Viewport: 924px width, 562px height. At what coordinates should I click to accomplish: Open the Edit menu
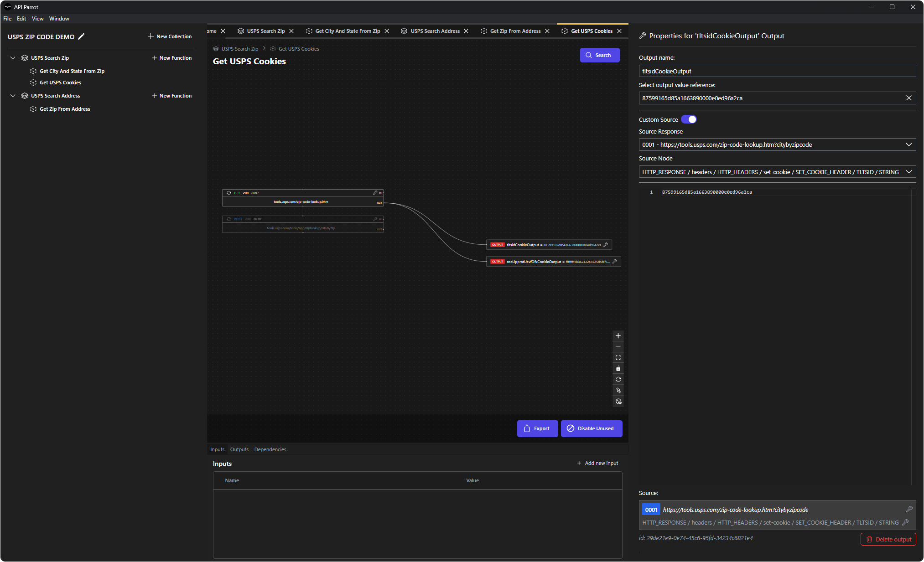[21, 19]
